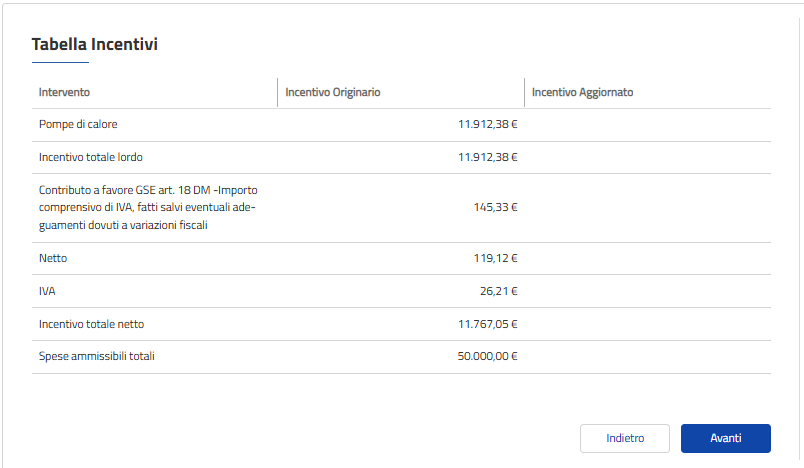This screenshot has width=804, height=468.
Task: Select the Incentivo Originario column header
Action: [333, 92]
